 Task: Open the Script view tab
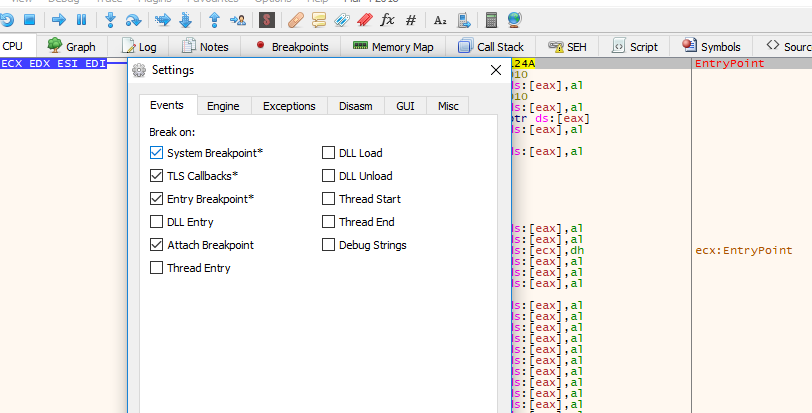tap(635, 47)
